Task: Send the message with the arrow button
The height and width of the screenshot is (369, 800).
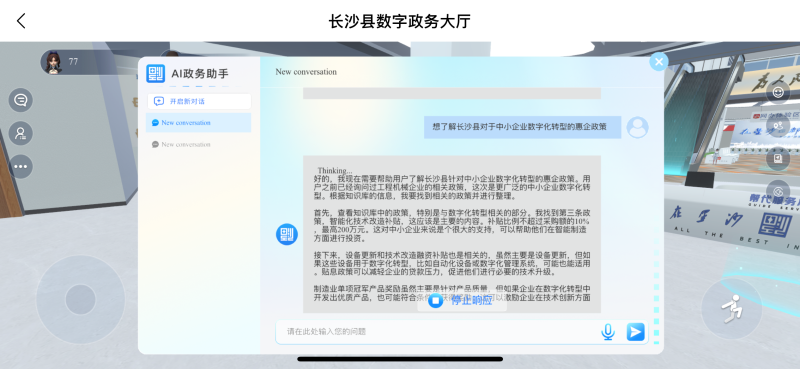Action: tap(635, 332)
